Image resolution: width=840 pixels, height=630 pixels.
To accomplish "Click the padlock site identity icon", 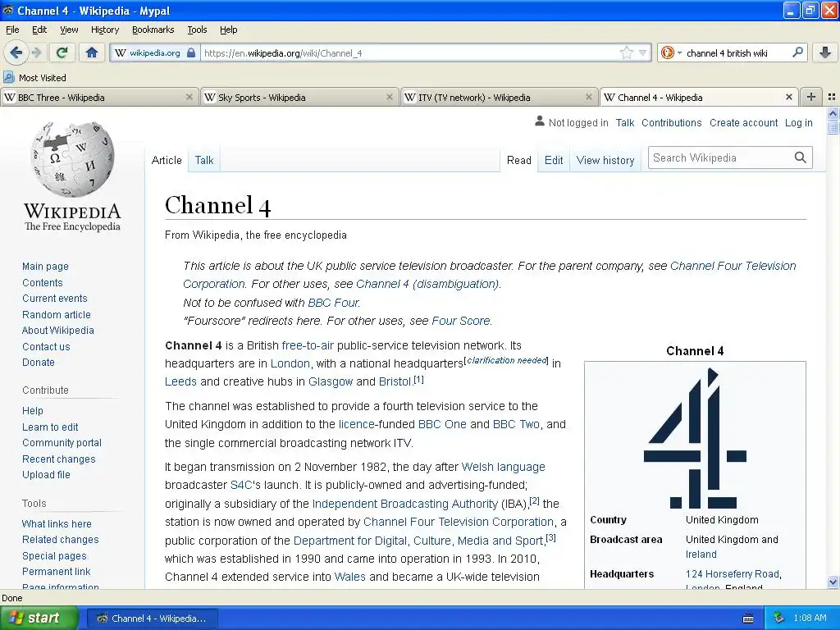I will [191, 52].
